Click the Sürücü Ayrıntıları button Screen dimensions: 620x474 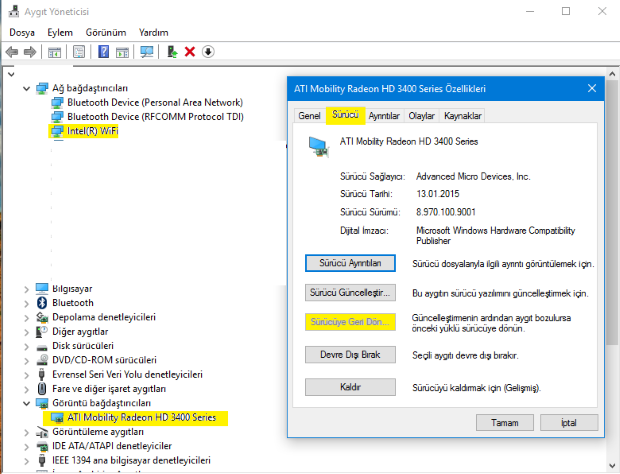pos(350,263)
